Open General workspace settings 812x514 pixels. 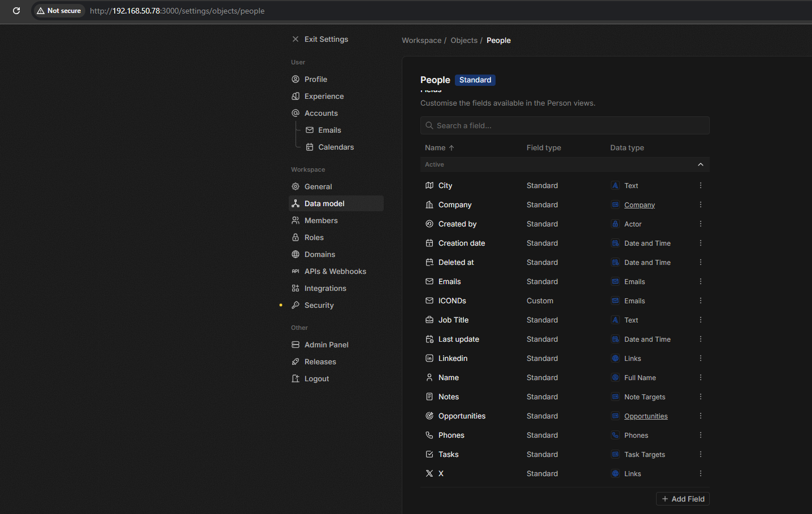[x=336, y=186]
